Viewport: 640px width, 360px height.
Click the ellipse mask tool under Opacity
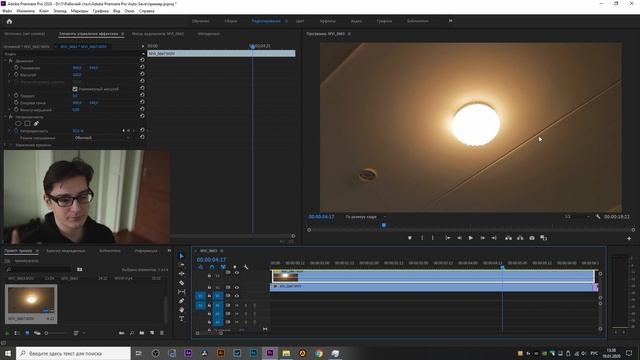(18, 123)
